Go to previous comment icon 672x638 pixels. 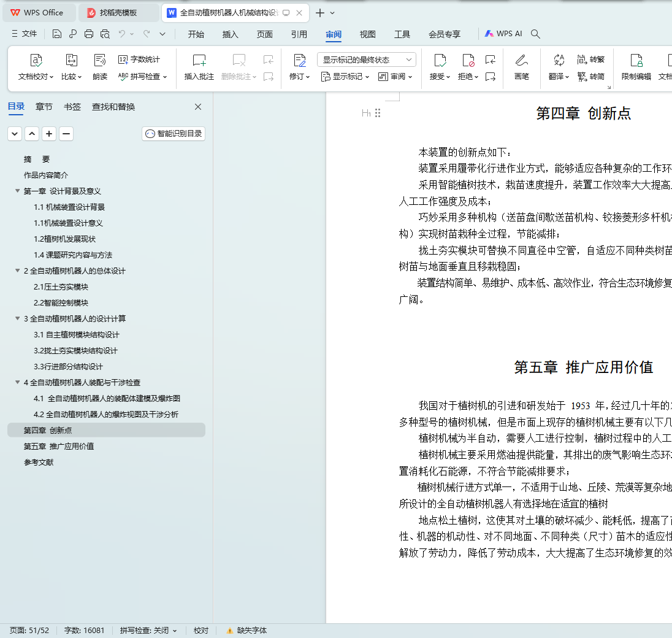[x=269, y=60]
